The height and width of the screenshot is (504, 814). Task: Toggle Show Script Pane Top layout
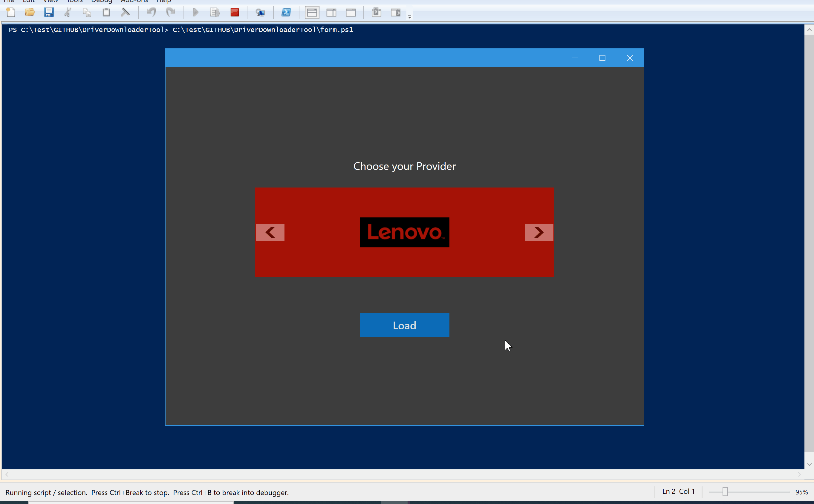312,13
